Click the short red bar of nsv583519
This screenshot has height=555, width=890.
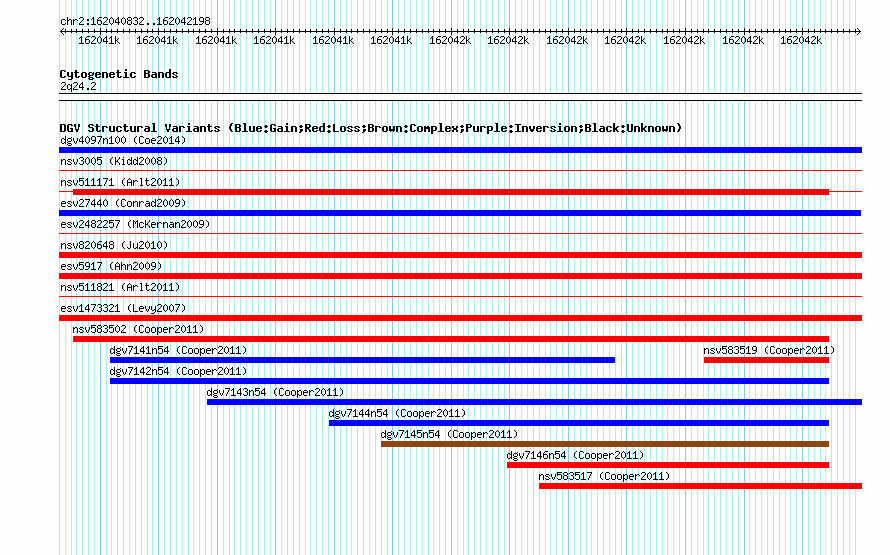(766, 360)
